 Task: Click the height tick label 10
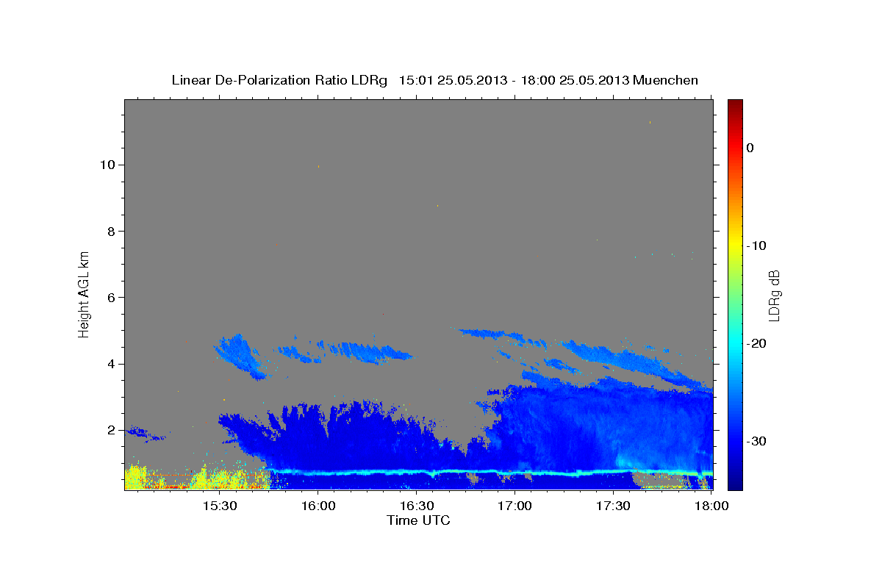coord(109,165)
